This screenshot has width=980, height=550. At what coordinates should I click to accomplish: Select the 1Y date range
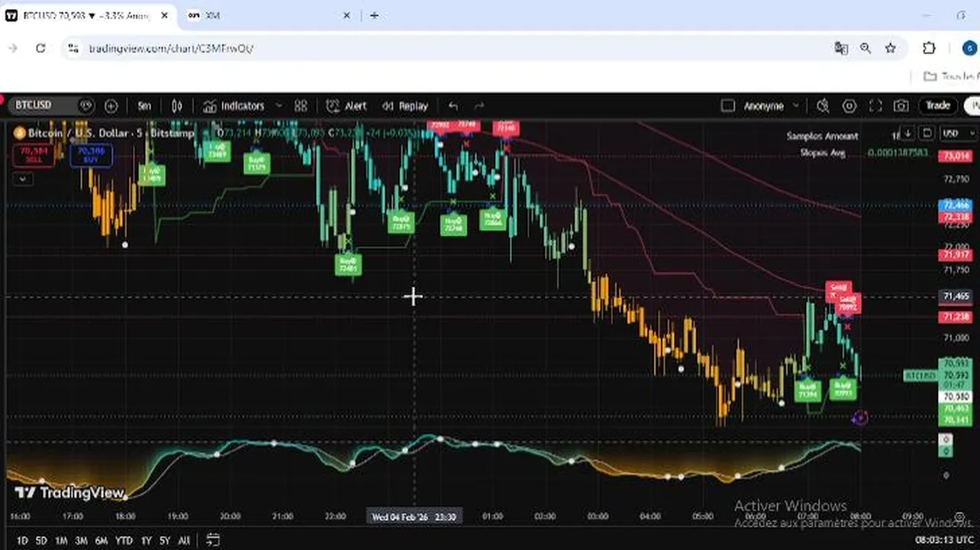coord(146,541)
